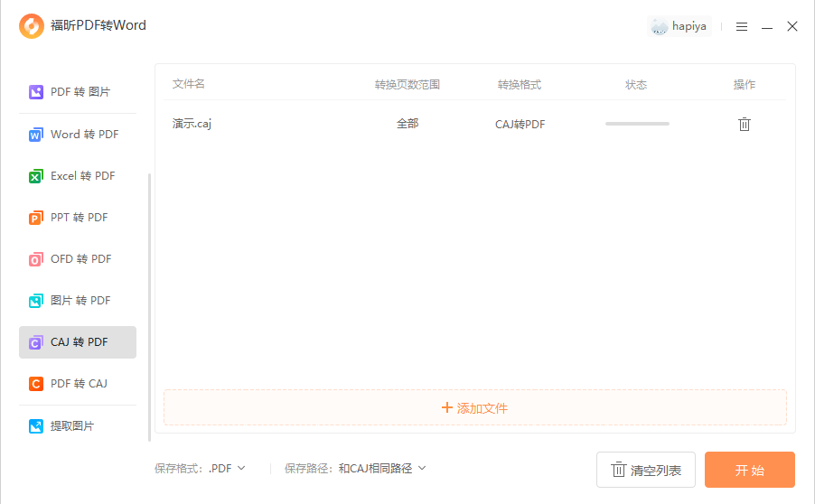815x504 pixels.
Task: Click the 文件名 column header
Action: 188,84
